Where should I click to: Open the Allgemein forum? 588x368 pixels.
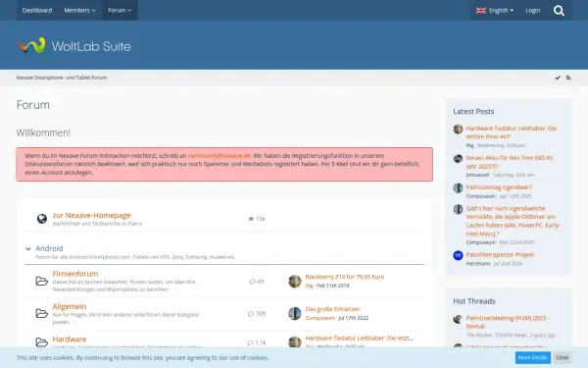point(70,306)
